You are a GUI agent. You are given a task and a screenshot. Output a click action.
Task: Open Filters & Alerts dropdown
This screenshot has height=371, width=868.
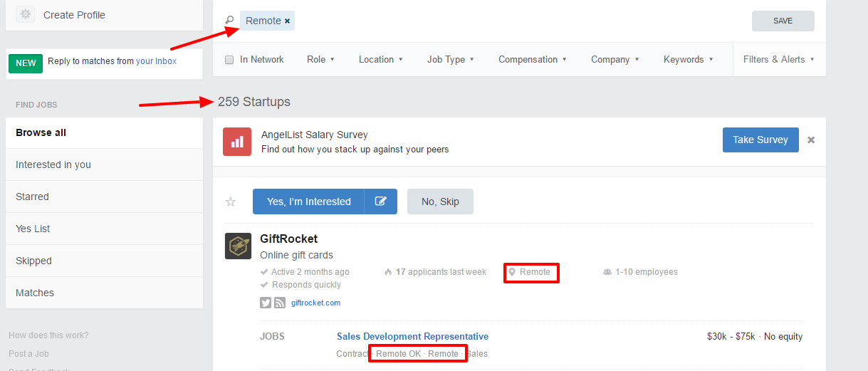[779, 60]
